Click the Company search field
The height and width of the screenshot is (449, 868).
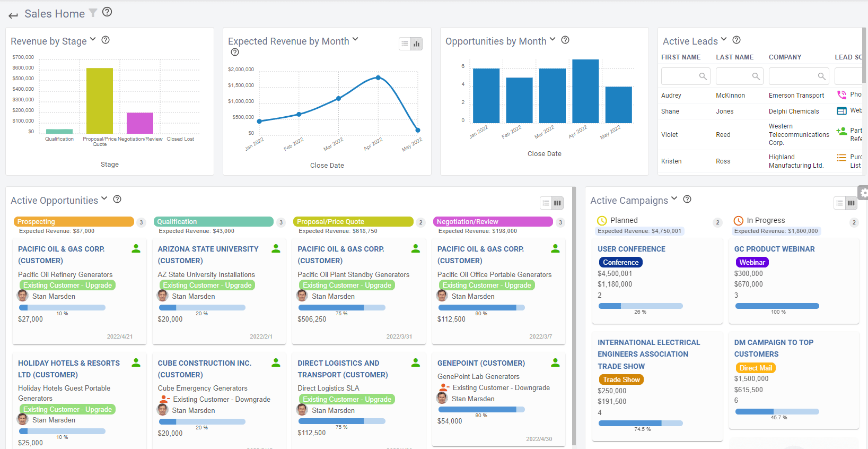pyautogui.click(x=799, y=76)
